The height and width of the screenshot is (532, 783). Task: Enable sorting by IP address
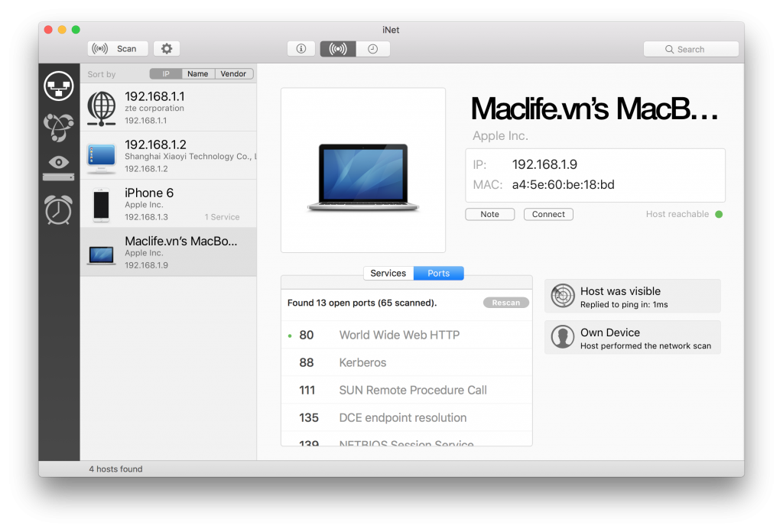tap(164, 73)
